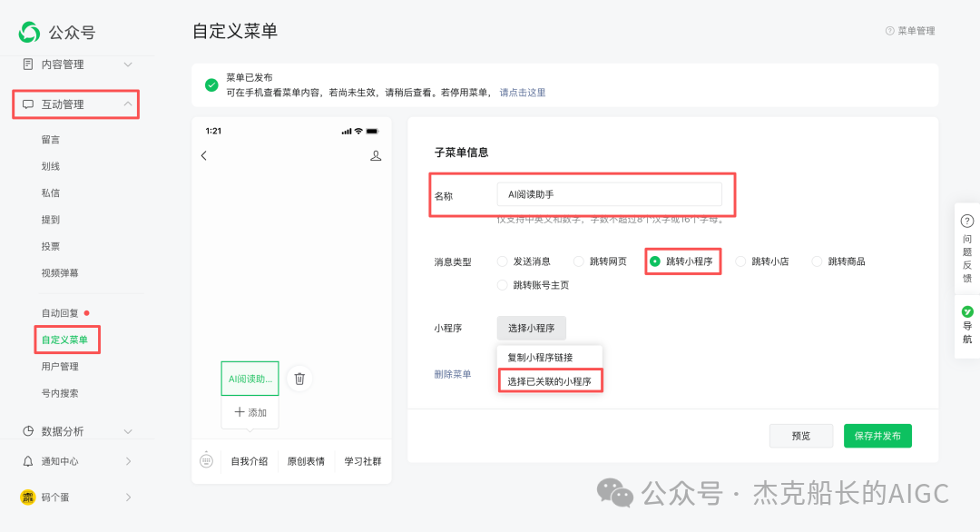The width and height of the screenshot is (980, 532).
Task: Open 留言 in sidebar
Action: (51, 140)
